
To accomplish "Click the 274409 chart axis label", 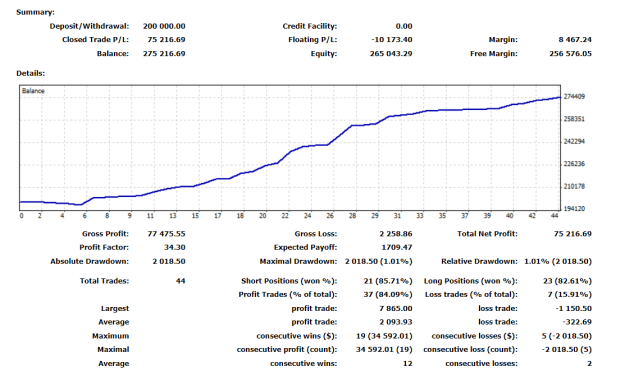I will point(574,96).
